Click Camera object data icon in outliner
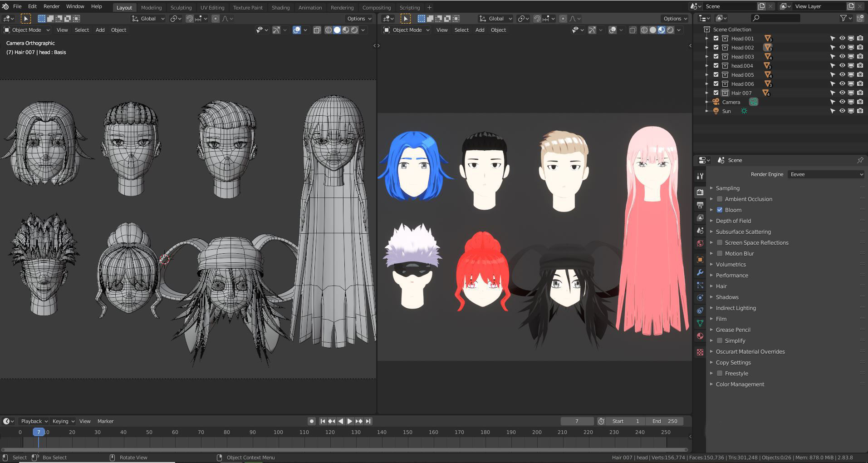 (x=753, y=102)
